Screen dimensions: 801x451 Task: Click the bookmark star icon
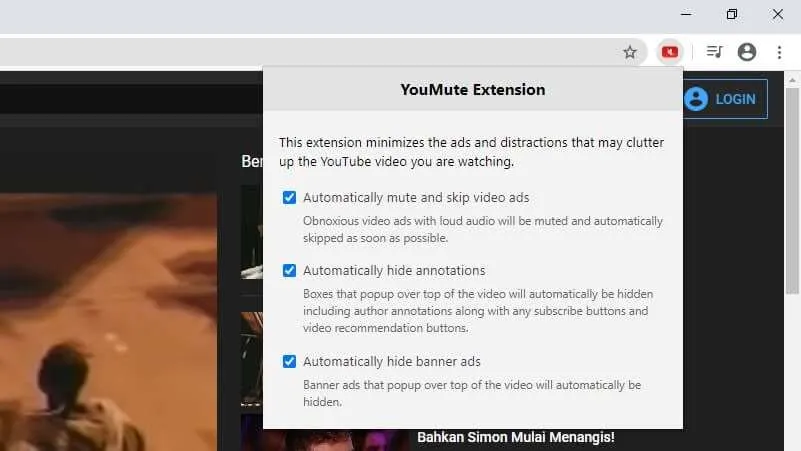point(630,52)
